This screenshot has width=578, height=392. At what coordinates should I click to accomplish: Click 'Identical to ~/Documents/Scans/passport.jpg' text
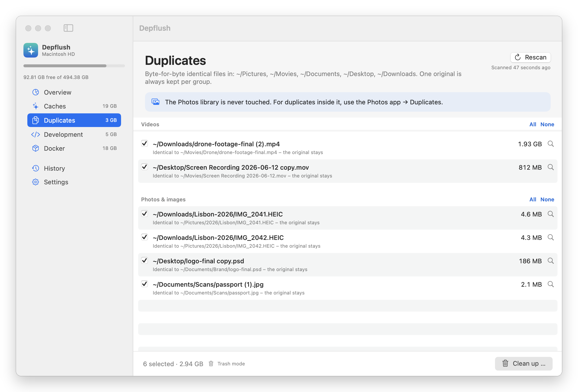coord(206,293)
